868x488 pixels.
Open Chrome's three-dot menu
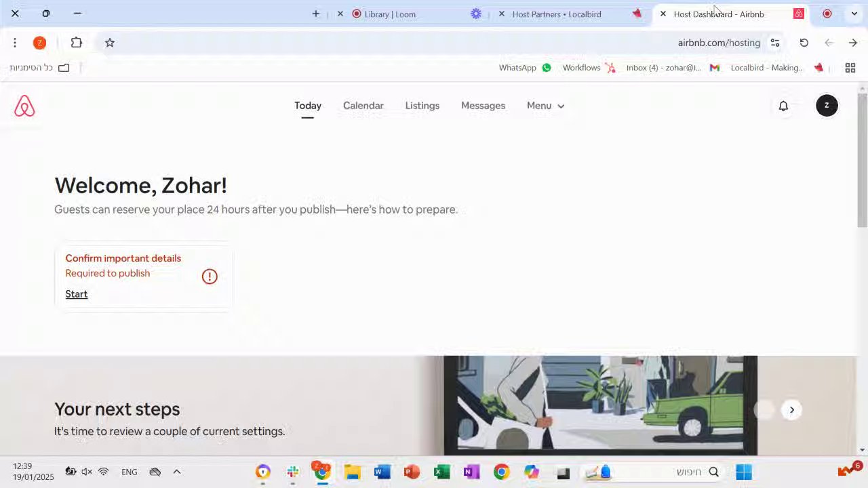(x=15, y=43)
